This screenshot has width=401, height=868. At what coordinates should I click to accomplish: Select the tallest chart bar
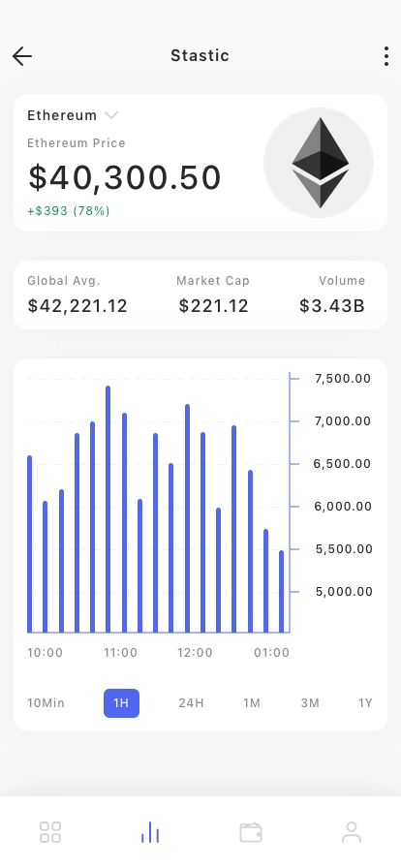[x=108, y=510]
